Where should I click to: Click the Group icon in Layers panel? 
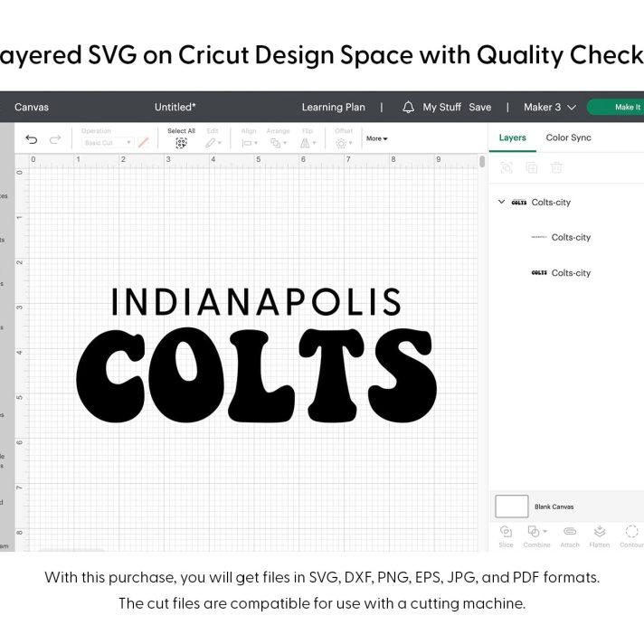[x=507, y=167]
